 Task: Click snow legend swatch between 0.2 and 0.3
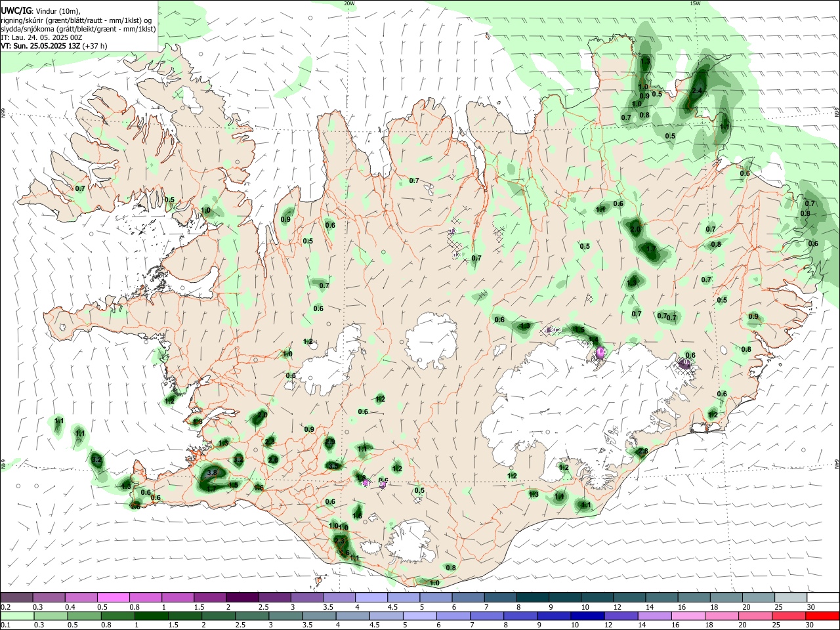pyautogui.click(x=16, y=598)
